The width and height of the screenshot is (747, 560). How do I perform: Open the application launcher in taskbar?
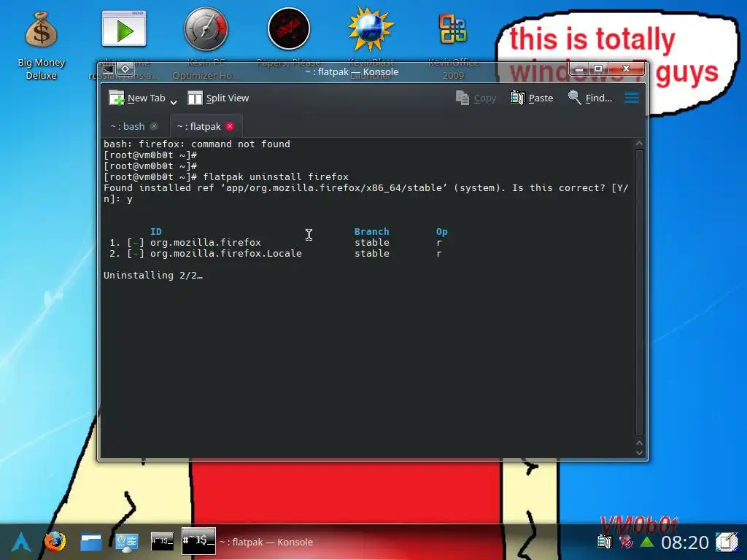point(21,542)
